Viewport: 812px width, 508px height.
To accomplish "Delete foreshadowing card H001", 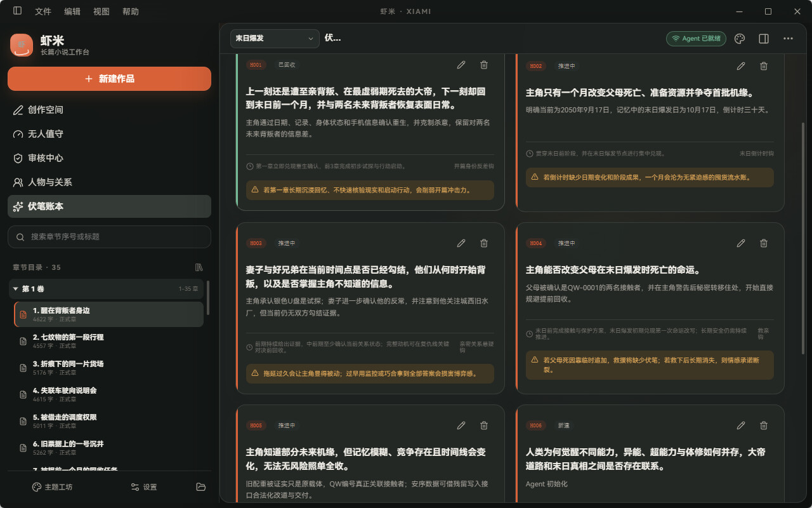I will 484,65.
